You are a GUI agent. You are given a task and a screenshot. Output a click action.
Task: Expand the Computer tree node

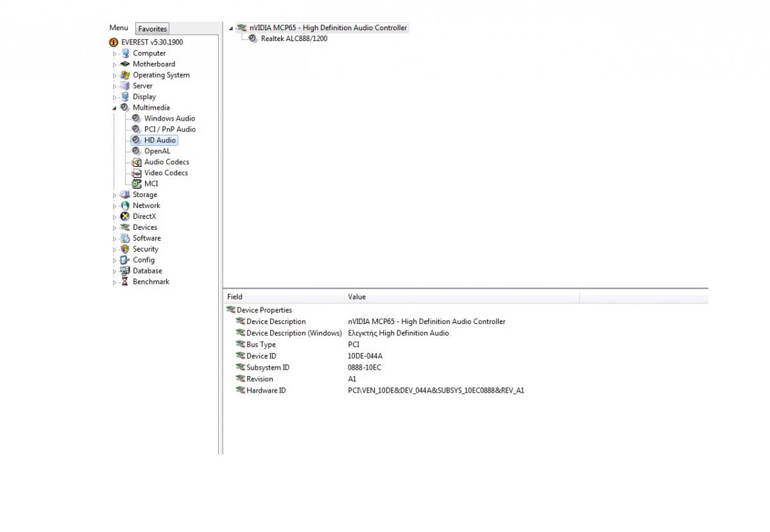(116, 54)
